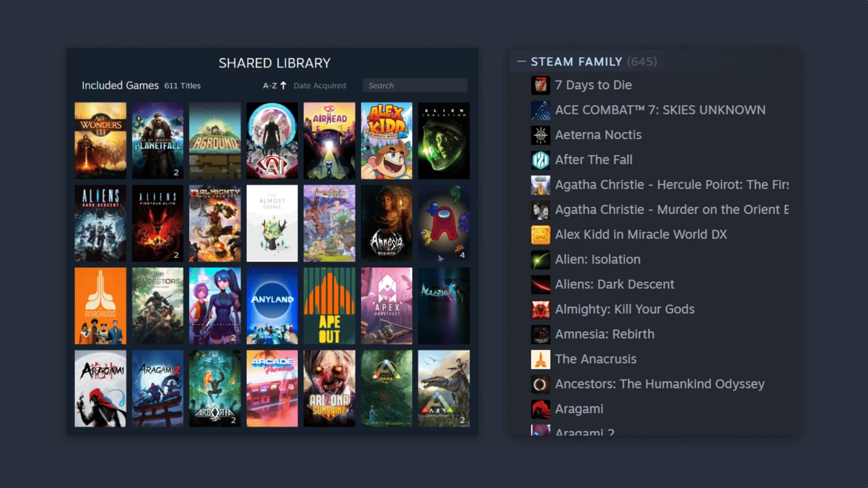
Task: Select the Date Acquired sort option
Action: tap(320, 85)
